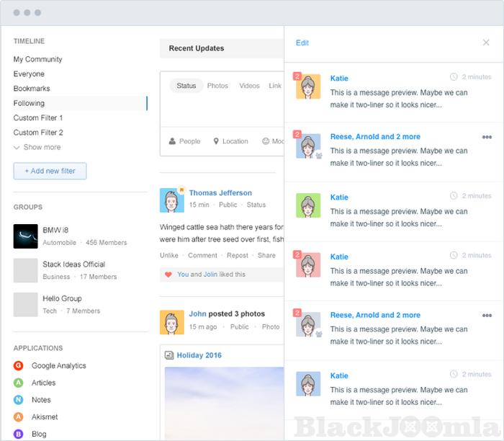Viewport: 504px width, 441px height.
Task: Click the Google Analytics app icon
Action: 19,366
